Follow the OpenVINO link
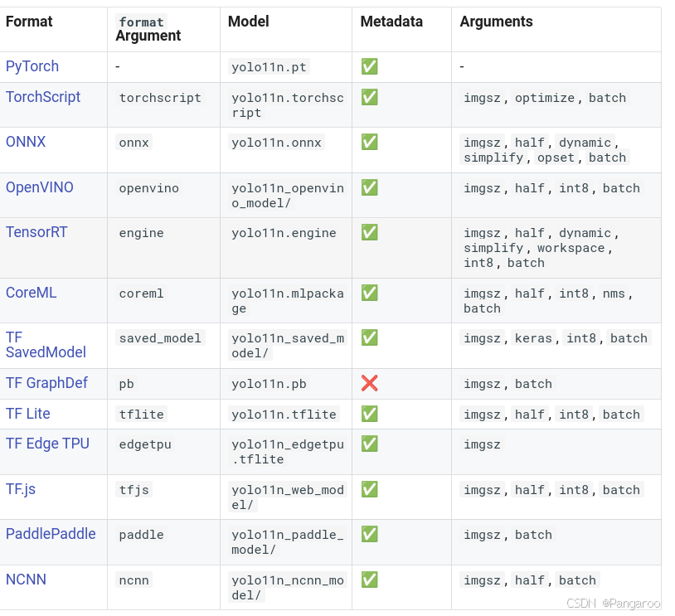Image resolution: width=675 pixels, height=616 pixels. (x=40, y=187)
